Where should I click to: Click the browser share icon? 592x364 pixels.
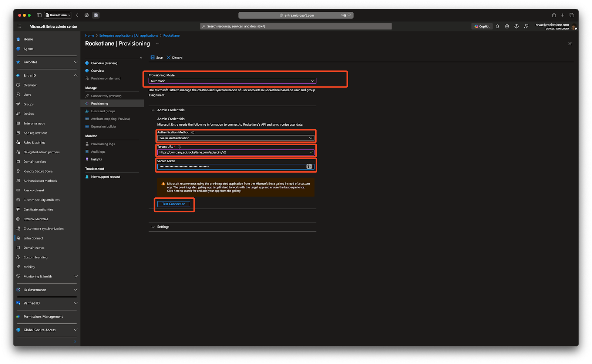554,15
